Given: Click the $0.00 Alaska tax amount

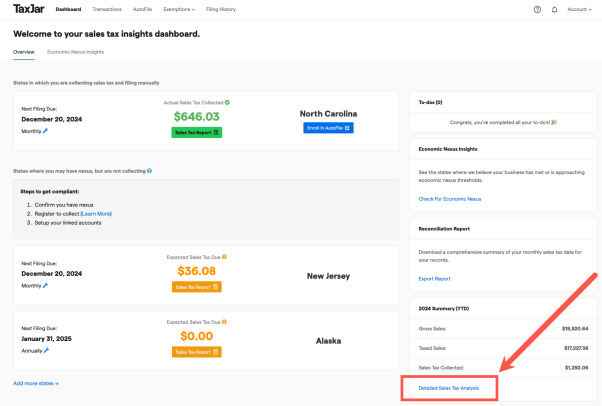Looking at the screenshot, I should pyautogui.click(x=197, y=336).
